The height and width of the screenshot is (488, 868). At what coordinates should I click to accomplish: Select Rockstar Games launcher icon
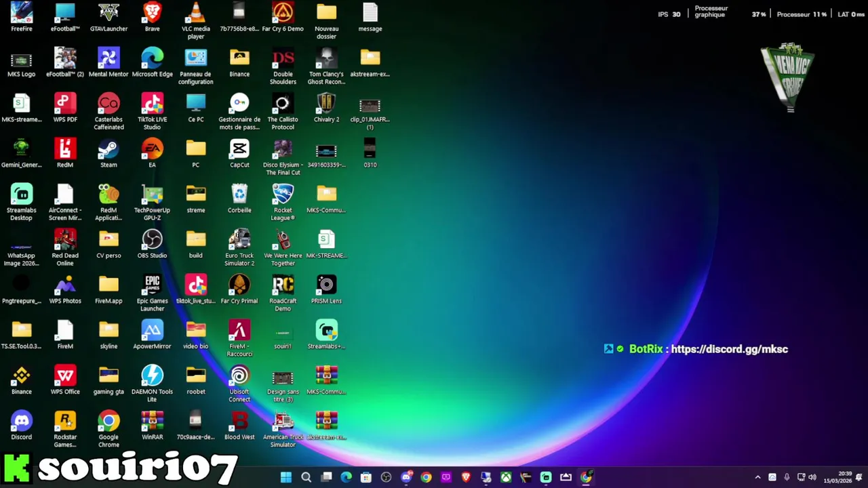65,430
